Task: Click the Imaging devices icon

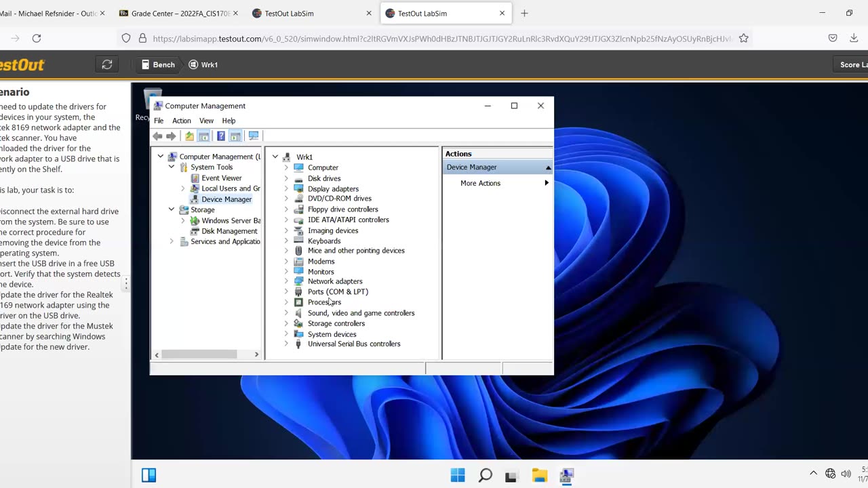Action: click(298, 230)
